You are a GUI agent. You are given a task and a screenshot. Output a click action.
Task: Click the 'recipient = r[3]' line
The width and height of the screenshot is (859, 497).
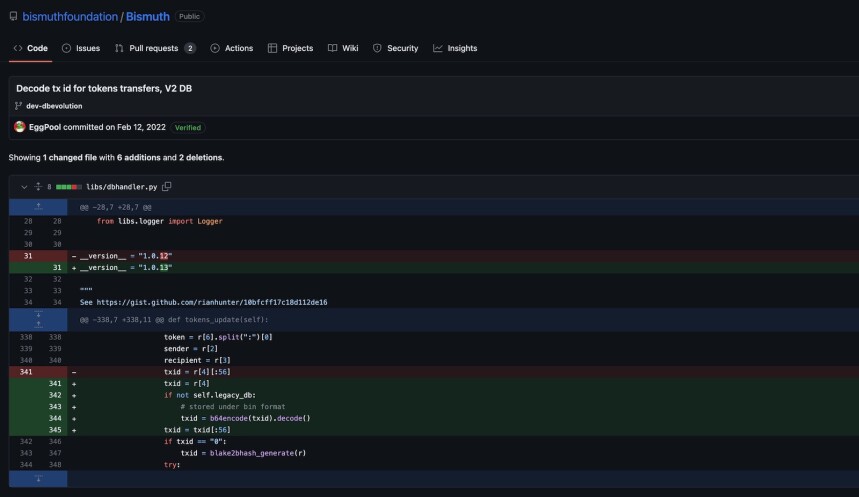(197, 360)
